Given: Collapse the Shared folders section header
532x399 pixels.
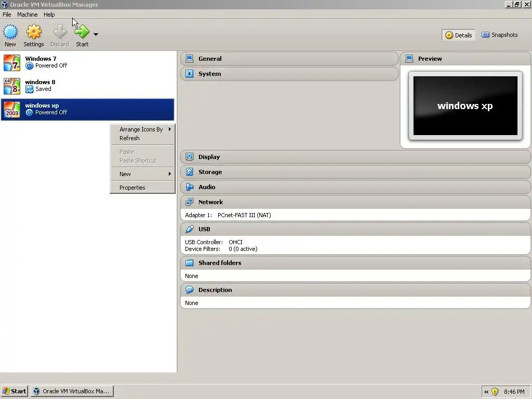Looking at the screenshot, I should coord(355,262).
